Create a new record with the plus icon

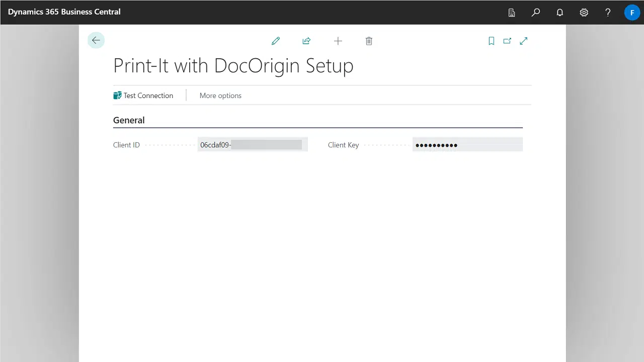point(338,41)
